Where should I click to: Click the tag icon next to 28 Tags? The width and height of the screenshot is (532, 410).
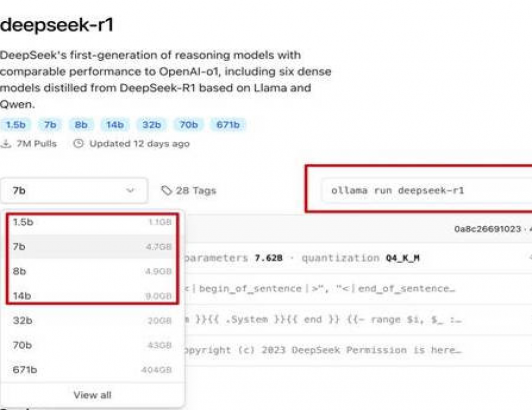click(166, 190)
